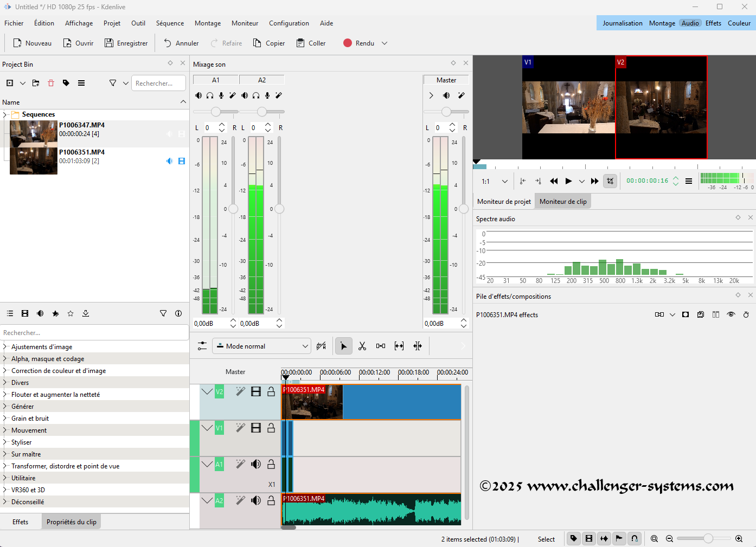Click the V2 track effects wand icon

[240, 391]
